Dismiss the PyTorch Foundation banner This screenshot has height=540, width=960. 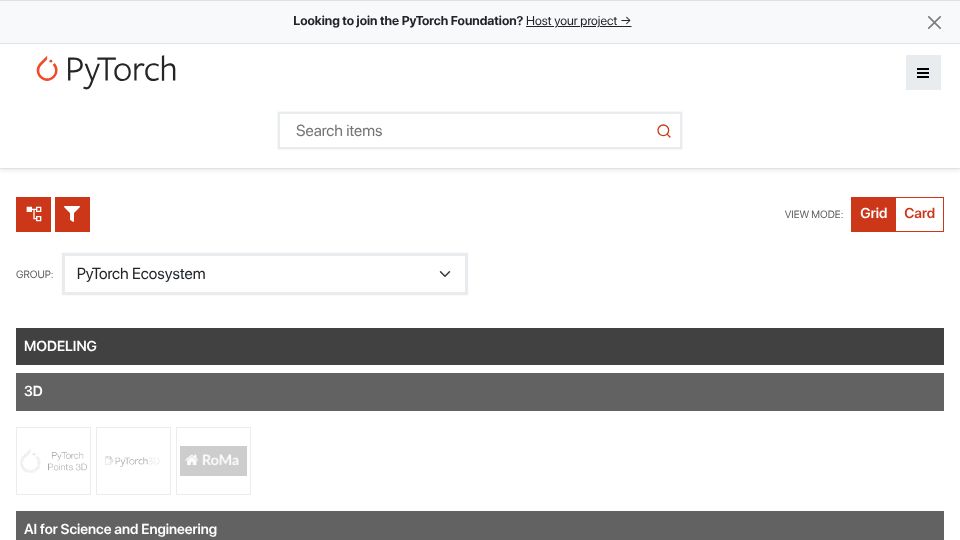[x=934, y=23]
